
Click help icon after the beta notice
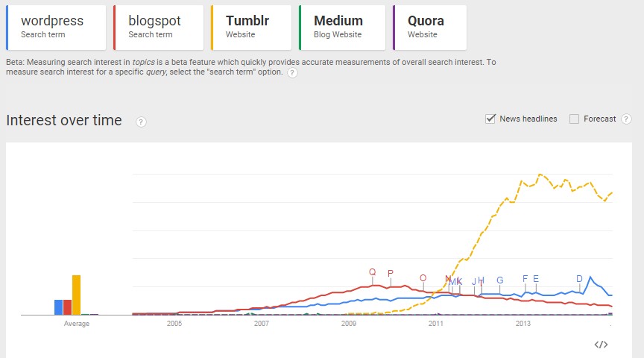click(292, 72)
